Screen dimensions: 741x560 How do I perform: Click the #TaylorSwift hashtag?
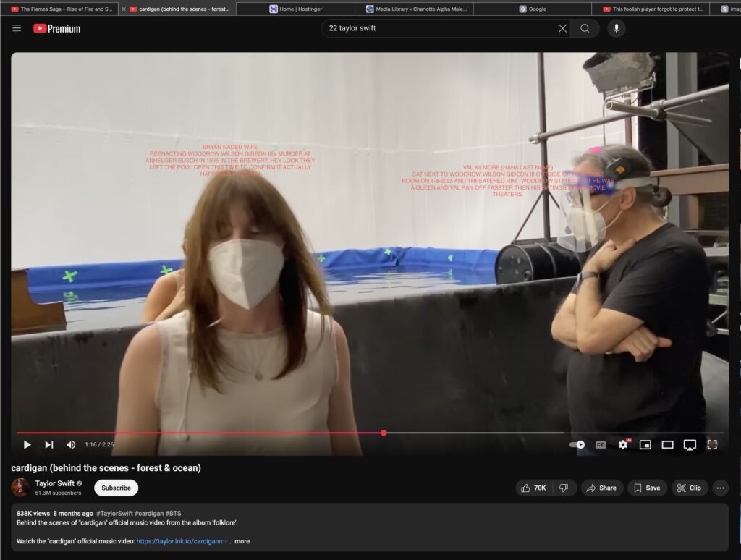[x=114, y=514]
